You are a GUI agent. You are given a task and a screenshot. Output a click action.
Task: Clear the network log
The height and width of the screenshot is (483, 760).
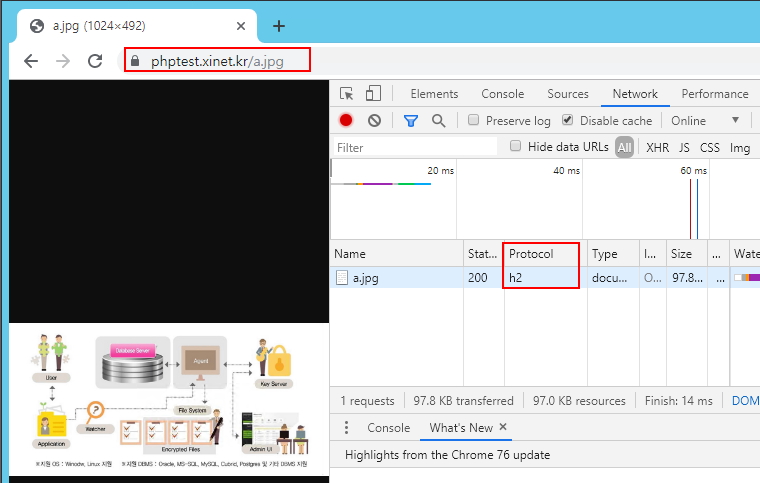coord(374,120)
